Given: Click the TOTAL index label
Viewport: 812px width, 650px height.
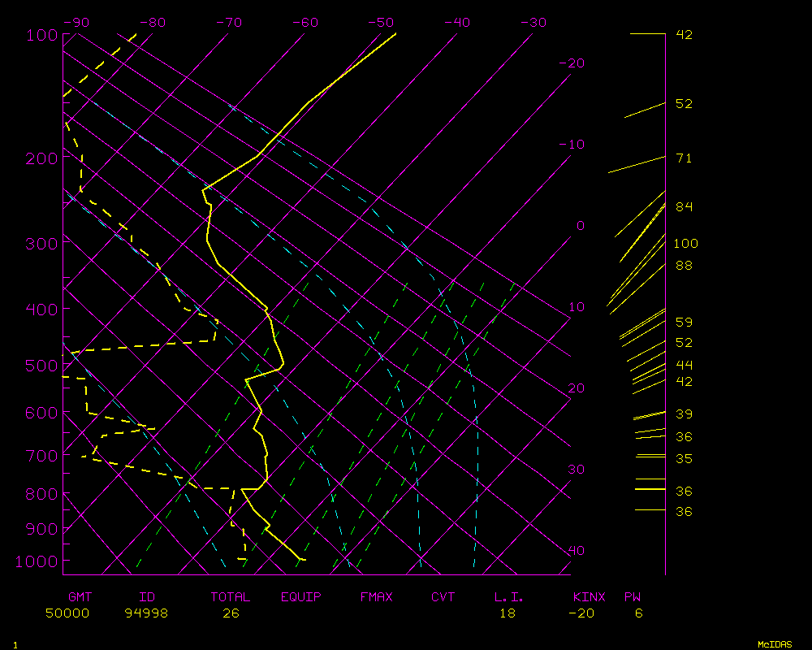Looking at the screenshot, I should 231,597.
